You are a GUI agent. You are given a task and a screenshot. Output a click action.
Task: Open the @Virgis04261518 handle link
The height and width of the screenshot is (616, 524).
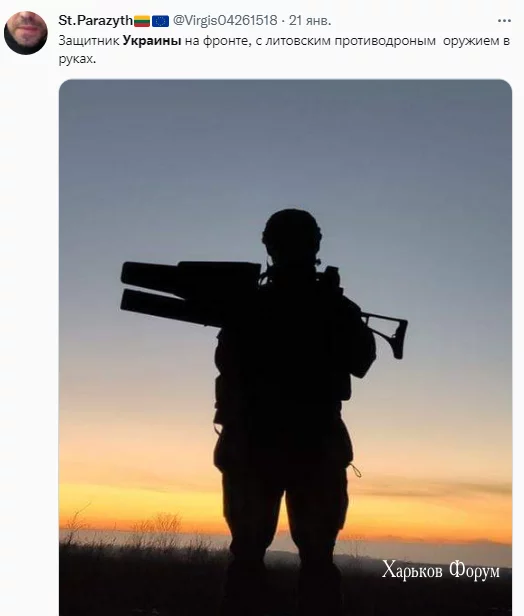pyautogui.click(x=225, y=20)
